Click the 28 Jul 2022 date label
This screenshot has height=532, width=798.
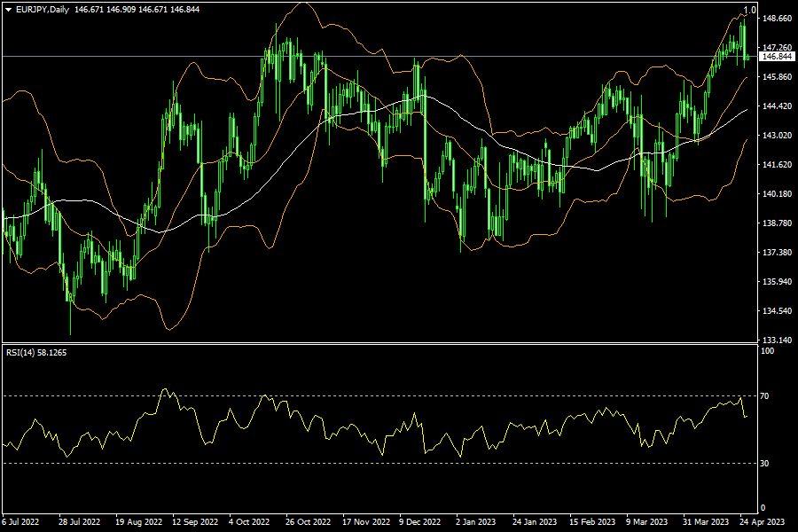(x=80, y=522)
